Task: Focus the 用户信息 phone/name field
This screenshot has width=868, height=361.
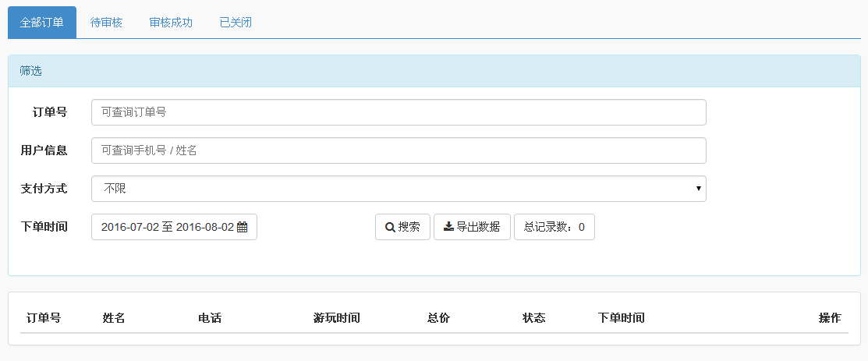Action: (399, 150)
